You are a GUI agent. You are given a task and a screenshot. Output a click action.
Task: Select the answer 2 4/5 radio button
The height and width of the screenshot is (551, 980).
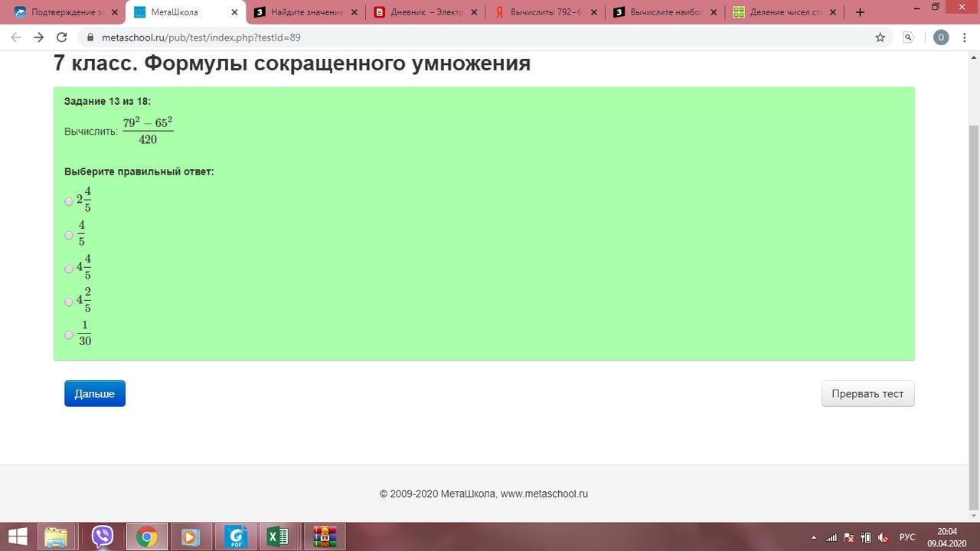[x=69, y=201]
